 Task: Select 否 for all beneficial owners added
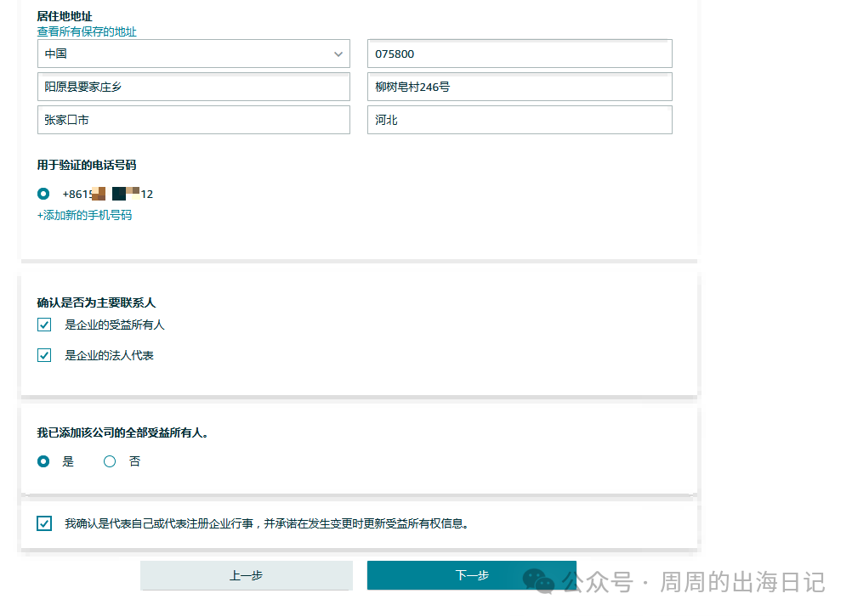click(110, 461)
